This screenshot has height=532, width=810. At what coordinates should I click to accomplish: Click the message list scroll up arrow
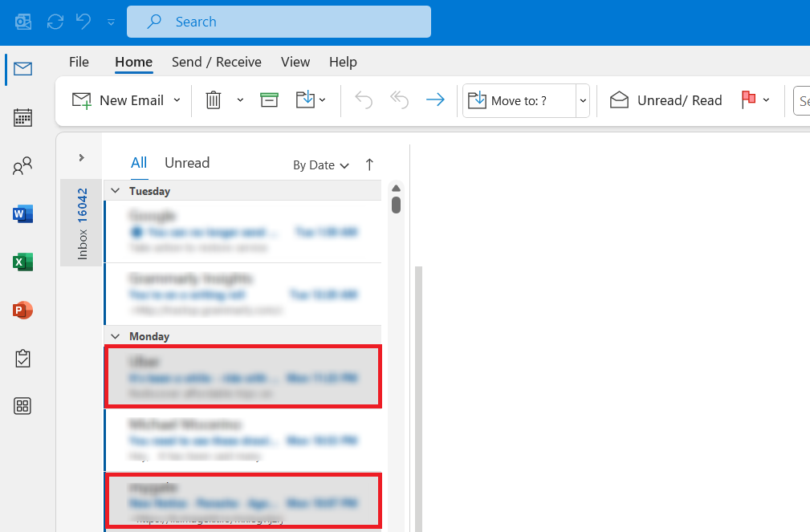pyautogui.click(x=397, y=188)
